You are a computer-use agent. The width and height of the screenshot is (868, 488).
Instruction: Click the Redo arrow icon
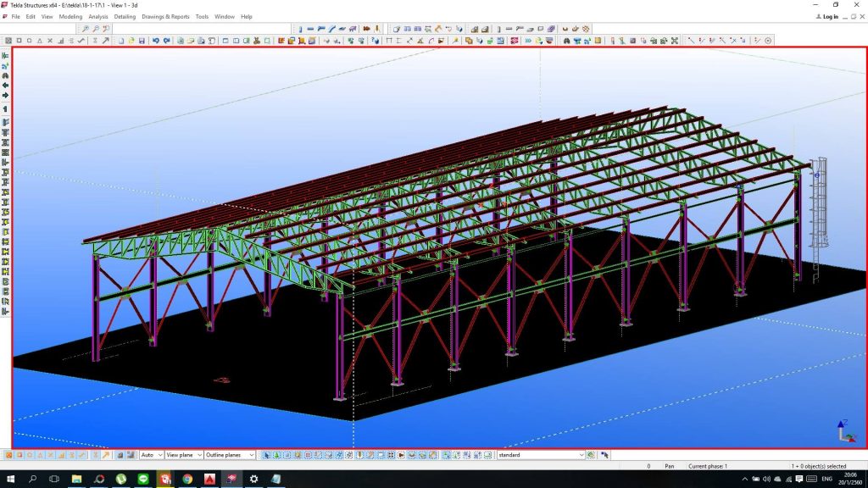166,40
